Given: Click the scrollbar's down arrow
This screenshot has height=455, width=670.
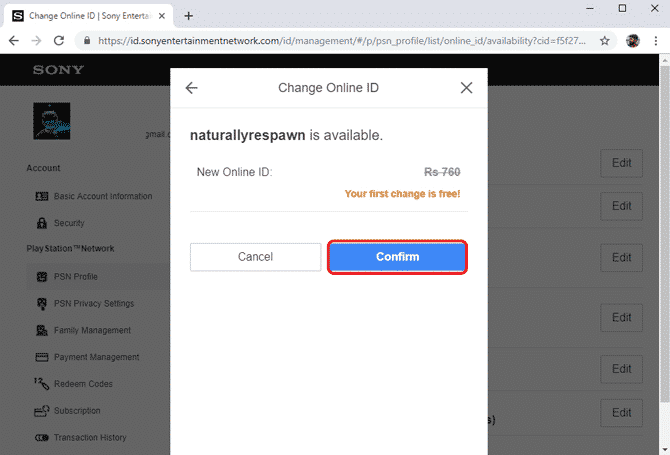Looking at the screenshot, I should click(664, 450).
